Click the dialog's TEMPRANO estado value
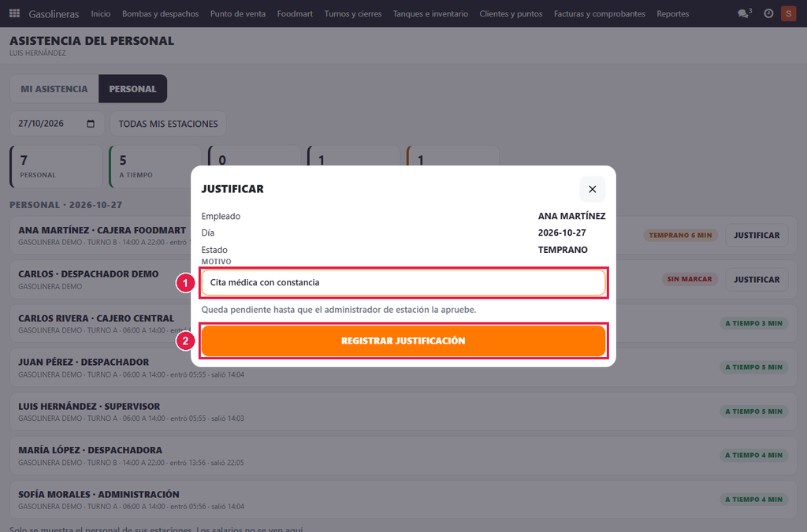 tap(563, 250)
